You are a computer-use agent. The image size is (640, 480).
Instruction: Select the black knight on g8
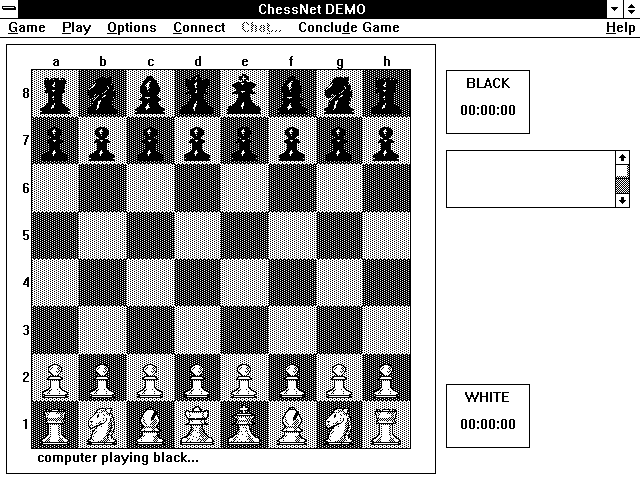tap(339, 94)
